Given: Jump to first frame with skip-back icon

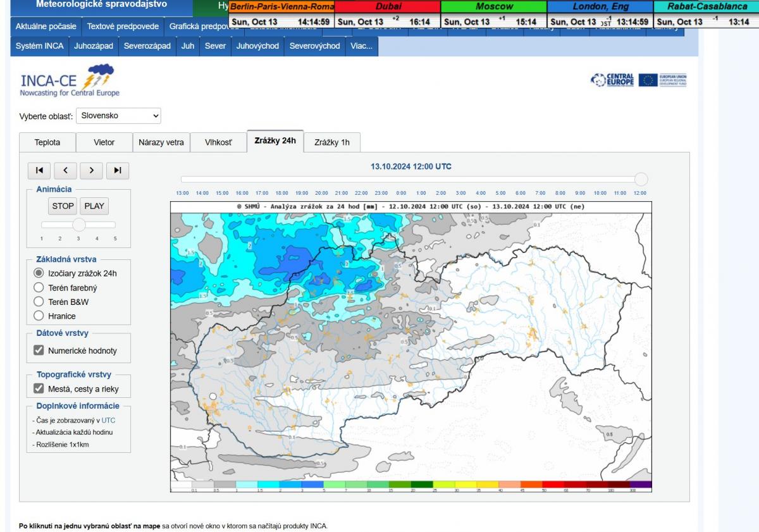Looking at the screenshot, I should click(39, 170).
